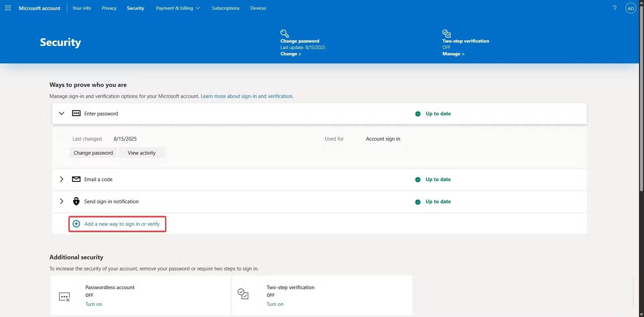The image size is (644, 317).
Task: Click the Two-step verification banner icon
Action: point(446,33)
